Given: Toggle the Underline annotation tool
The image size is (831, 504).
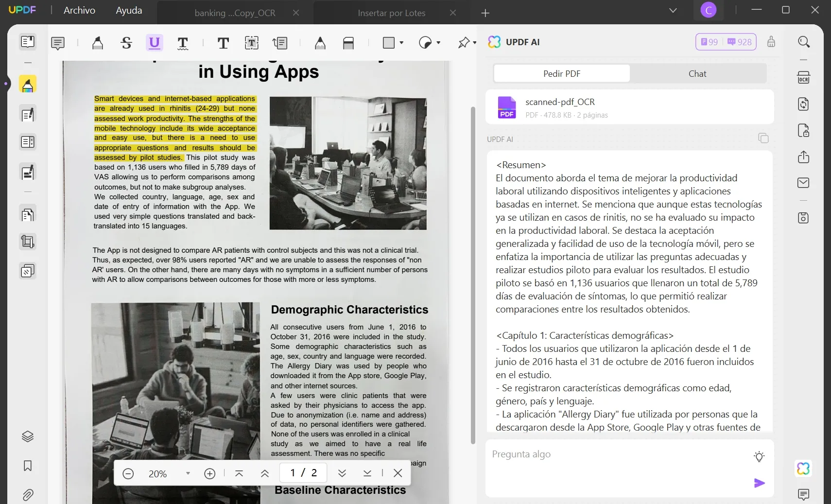Looking at the screenshot, I should pyautogui.click(x=155, y=43).
